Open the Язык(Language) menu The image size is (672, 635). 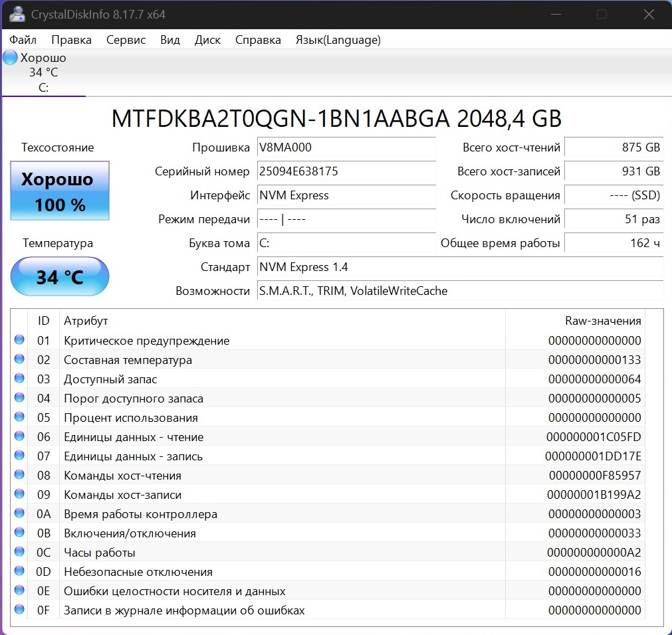(338, 40)
